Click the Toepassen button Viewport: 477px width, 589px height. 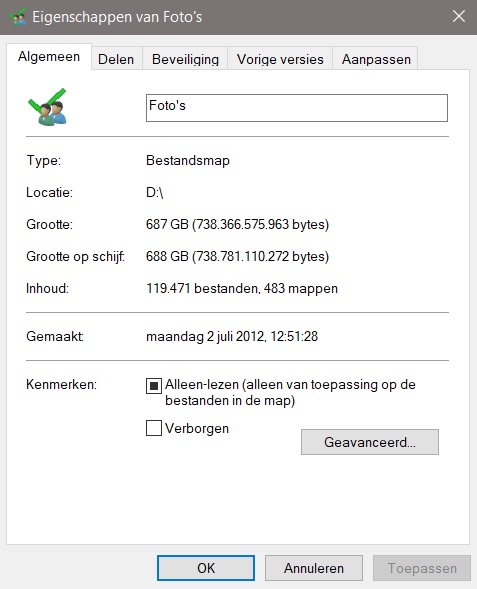422,568
